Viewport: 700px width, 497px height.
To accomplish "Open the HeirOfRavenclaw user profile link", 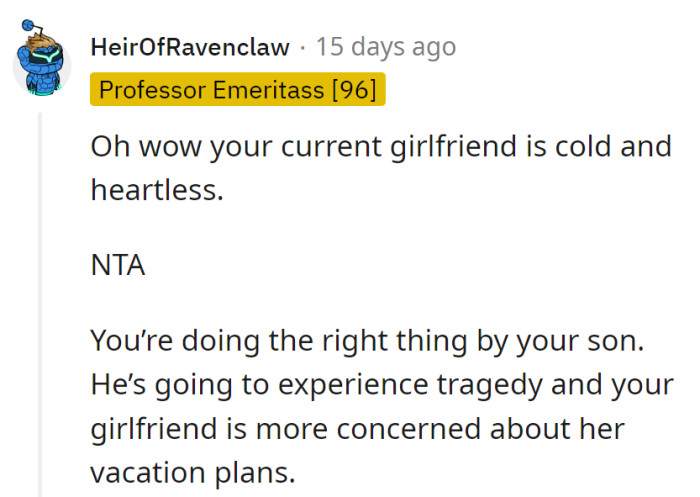I will click(189, 47).
